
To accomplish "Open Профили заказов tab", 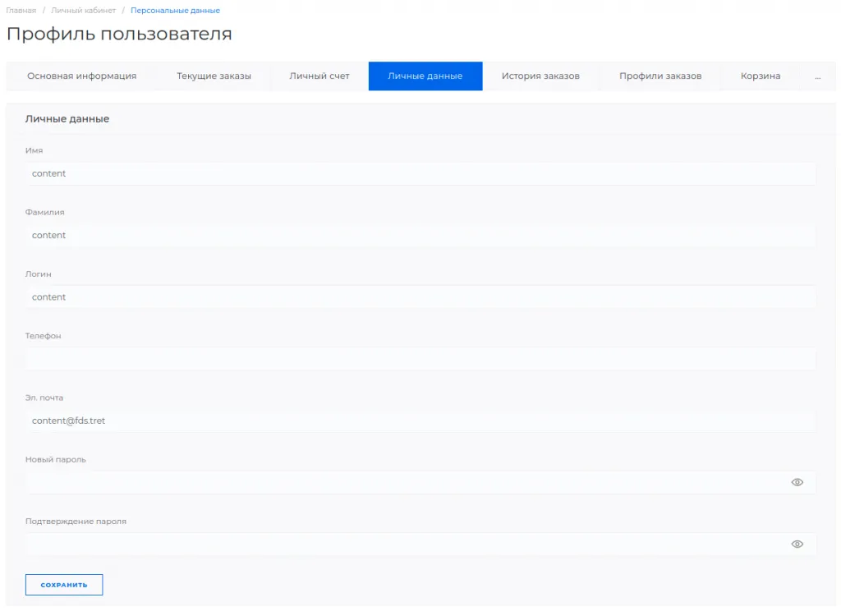I will coord(660,76).
